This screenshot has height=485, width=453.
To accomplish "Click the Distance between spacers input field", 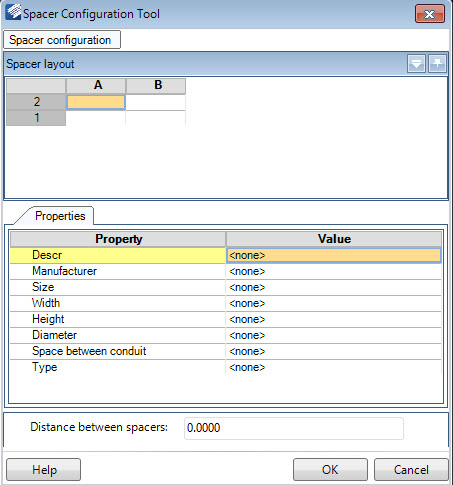I will pos(294,428).
